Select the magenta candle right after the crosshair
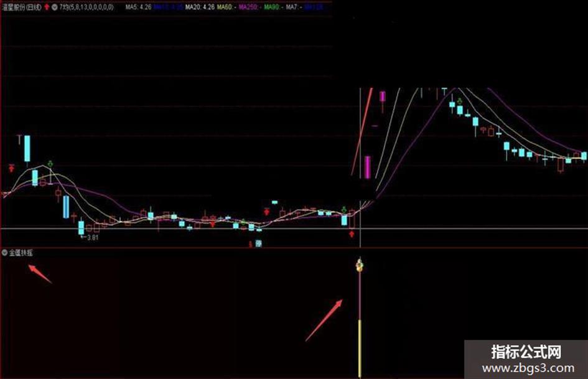This screenshot has width=588, height=379. [x=368, y=167]
